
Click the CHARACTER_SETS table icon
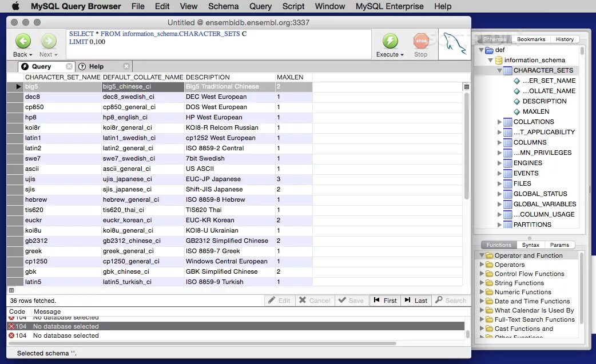pos(507,71)
